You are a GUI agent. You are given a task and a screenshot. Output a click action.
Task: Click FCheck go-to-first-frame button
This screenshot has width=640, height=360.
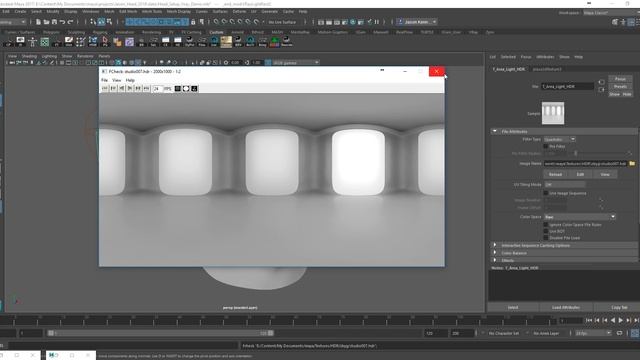[x=105, y=89]
